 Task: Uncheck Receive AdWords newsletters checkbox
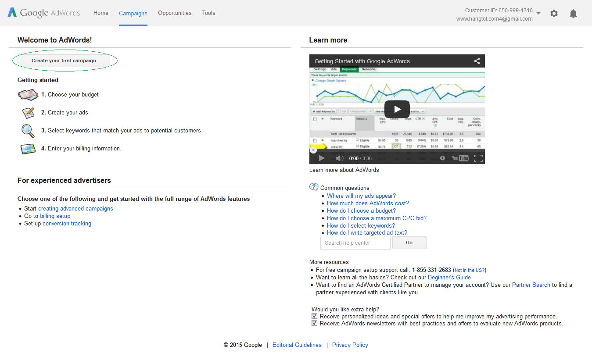point(314,323)
